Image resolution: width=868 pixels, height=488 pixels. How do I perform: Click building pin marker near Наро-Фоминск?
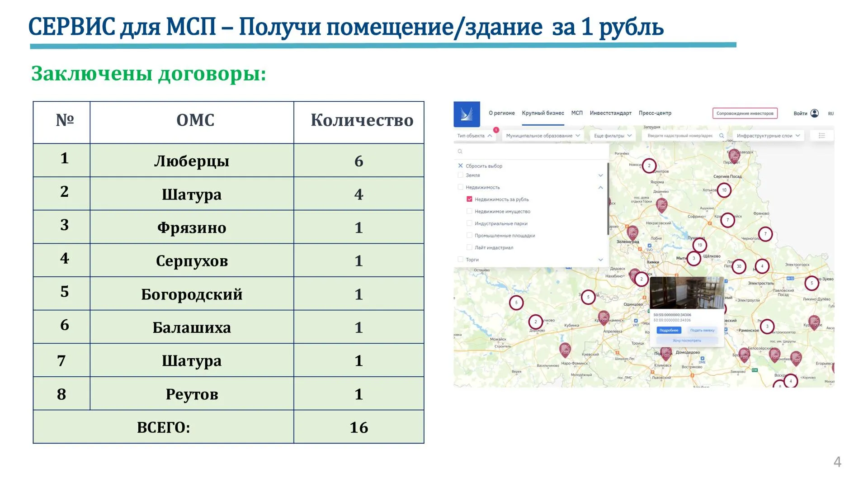click(565, 350)
